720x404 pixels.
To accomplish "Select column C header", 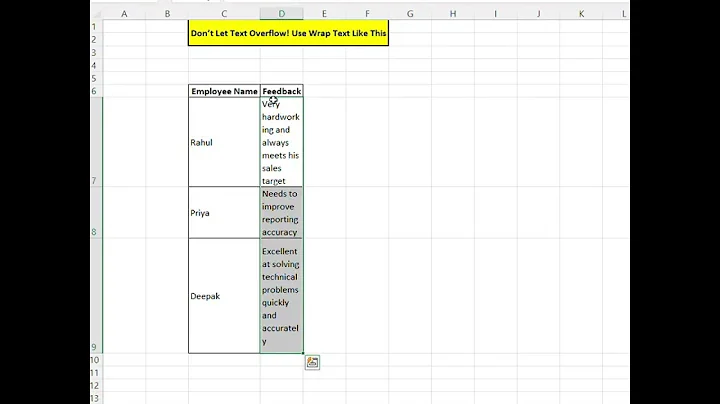I will (224, 14).
